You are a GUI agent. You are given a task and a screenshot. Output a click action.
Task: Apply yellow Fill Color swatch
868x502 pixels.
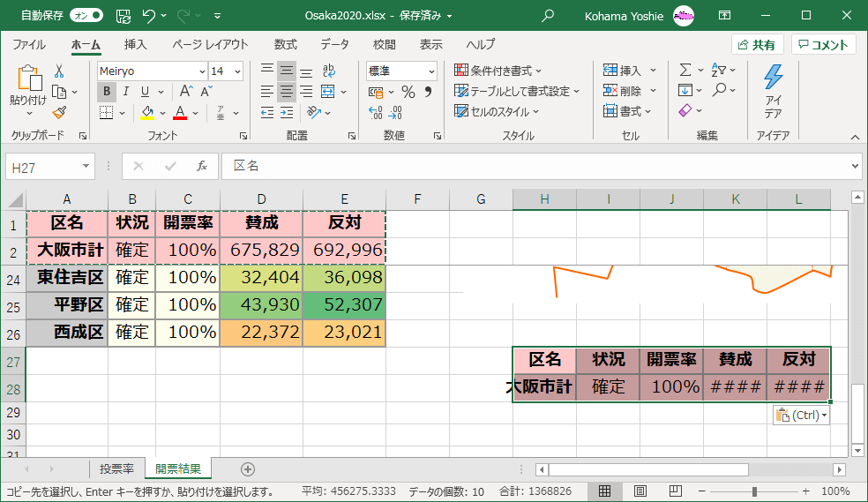point(147,113)
